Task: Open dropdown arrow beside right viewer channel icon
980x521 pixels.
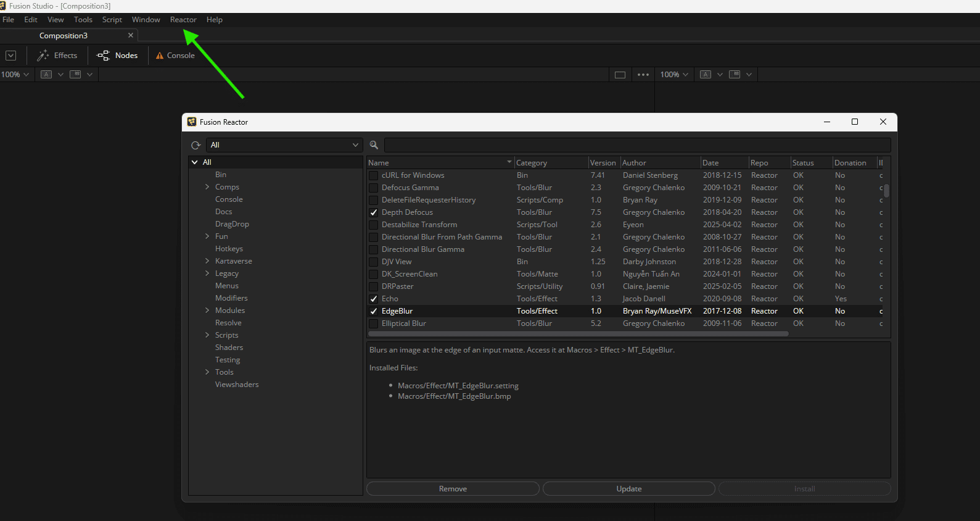Action: 749,75
